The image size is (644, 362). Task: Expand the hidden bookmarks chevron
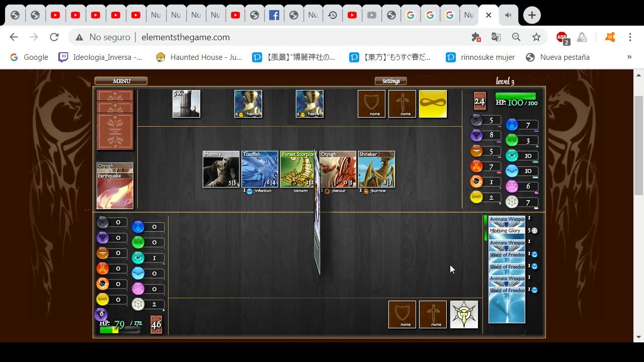click(629, 57)
